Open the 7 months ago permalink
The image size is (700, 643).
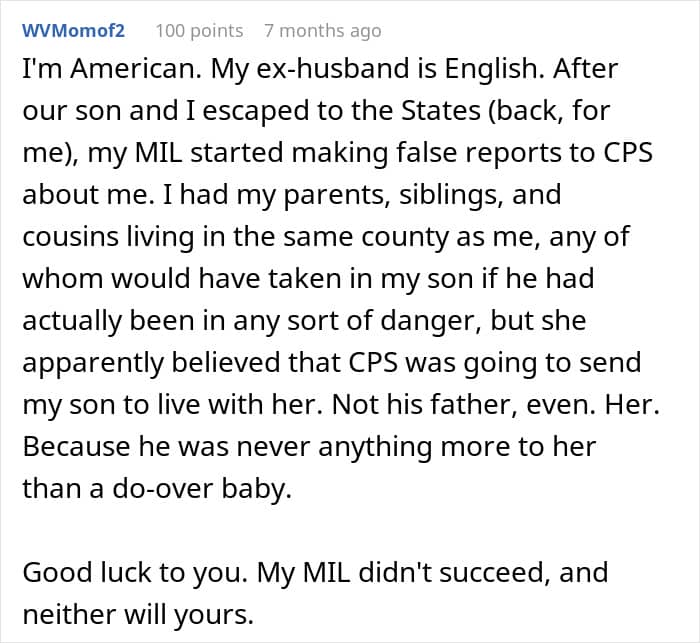point(322,31)
